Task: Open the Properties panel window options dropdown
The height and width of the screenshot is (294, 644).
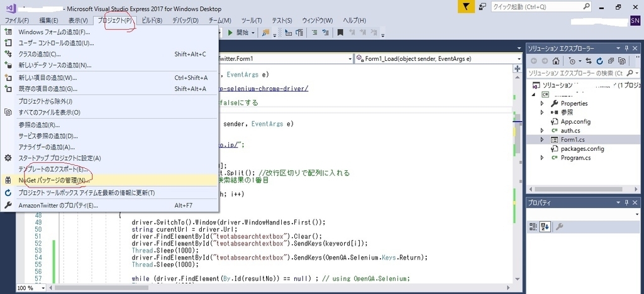Action: 619,202
